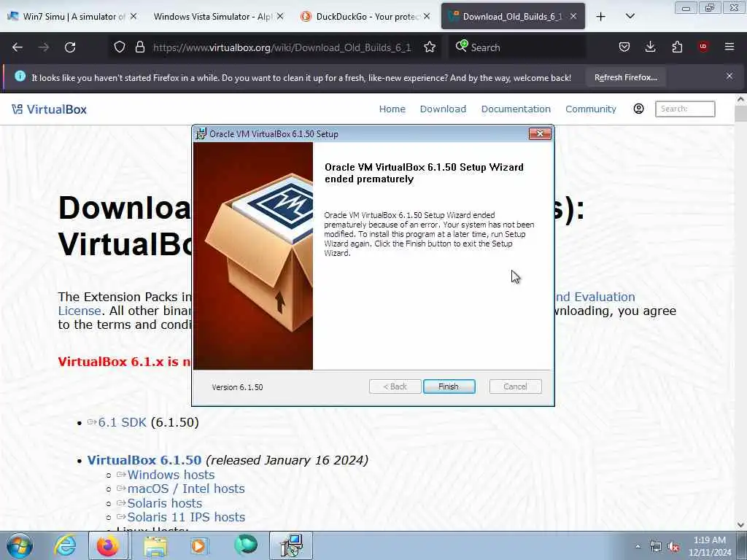
Task: Click Refresh Firefox button in notification bar
Action: click(625, 77)
